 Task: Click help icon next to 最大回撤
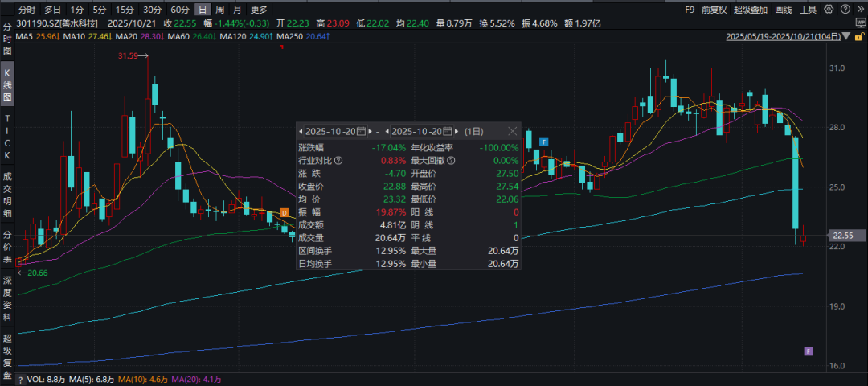pyautogui.click(x=450, y=161)
